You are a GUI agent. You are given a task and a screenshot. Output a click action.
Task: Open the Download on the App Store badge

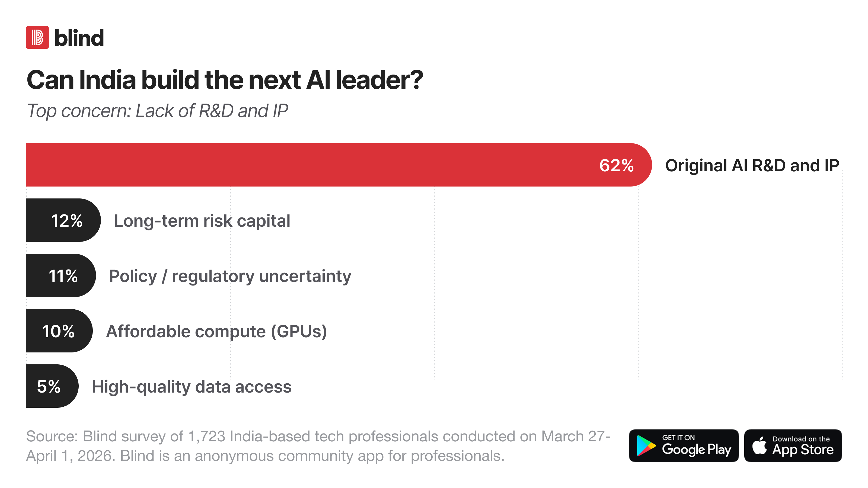coord(793,445)
